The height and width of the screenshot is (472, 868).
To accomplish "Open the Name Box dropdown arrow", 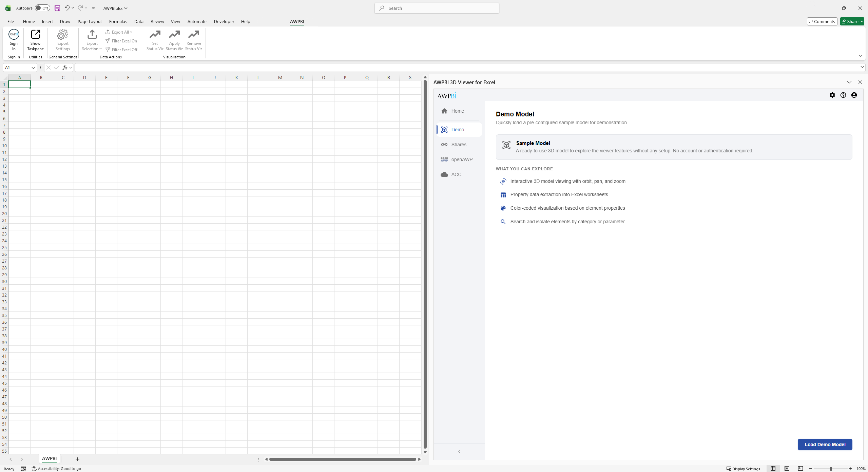I will pyautogui.click(x=33, y=68).
